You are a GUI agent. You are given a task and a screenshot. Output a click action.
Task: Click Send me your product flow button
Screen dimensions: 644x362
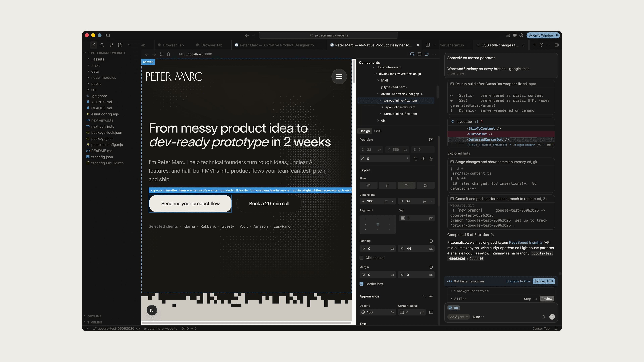click(190, 204)
